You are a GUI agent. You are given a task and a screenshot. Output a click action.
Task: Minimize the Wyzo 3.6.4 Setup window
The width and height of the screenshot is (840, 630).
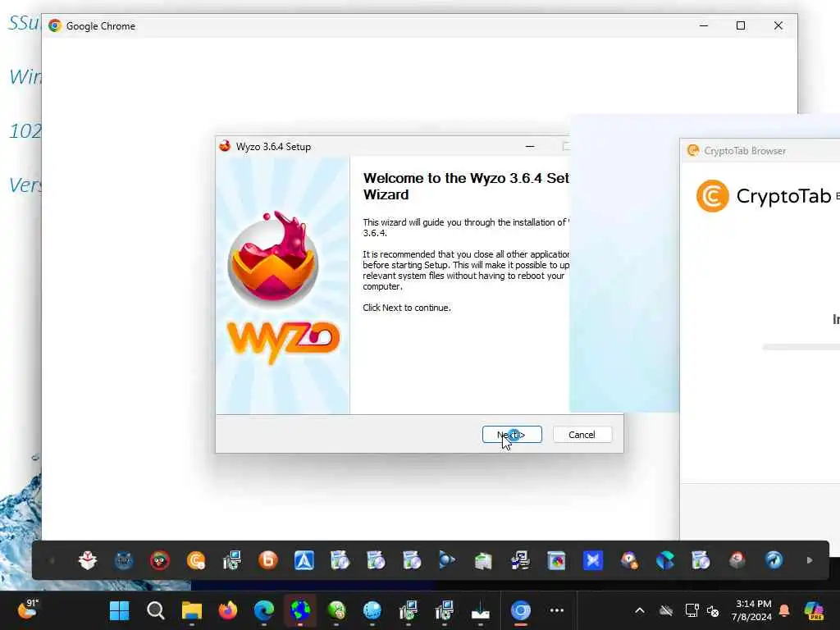530,146
